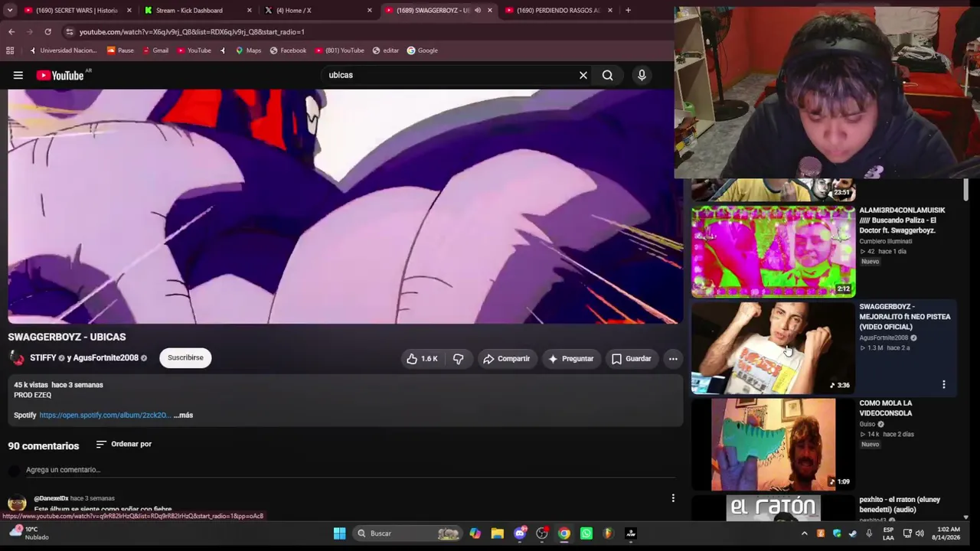The width and height of the screenshot is (980, 551).
Task: Play the MEJORALITO ft NEO PISTEA thumbnail
Action: [773, 348]
